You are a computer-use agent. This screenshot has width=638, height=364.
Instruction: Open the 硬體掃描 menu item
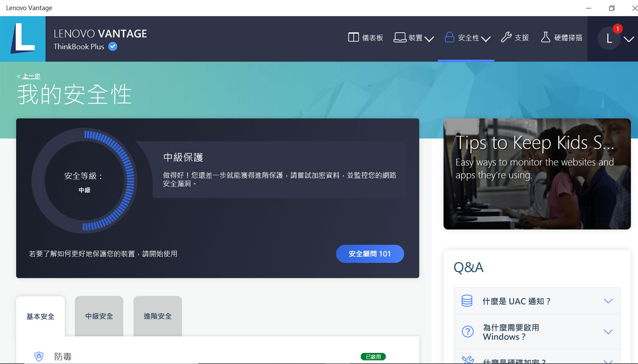point(561,38)
